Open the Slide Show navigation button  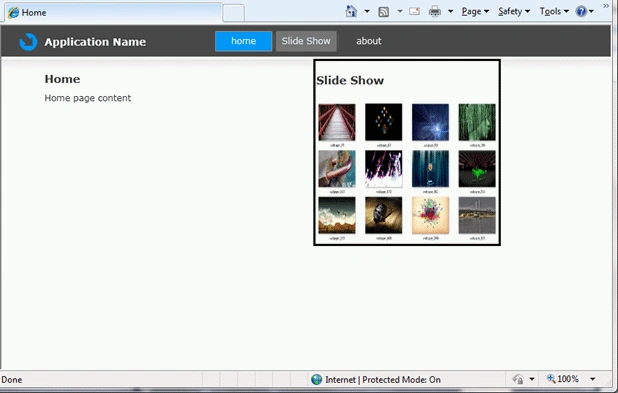click(x=306, y=41)
